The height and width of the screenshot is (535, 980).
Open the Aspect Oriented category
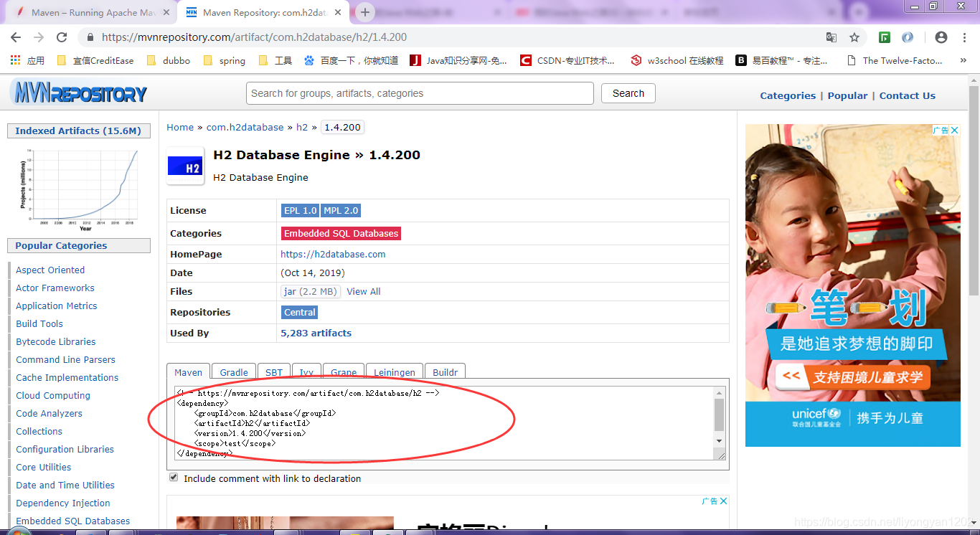coord(50,270)
